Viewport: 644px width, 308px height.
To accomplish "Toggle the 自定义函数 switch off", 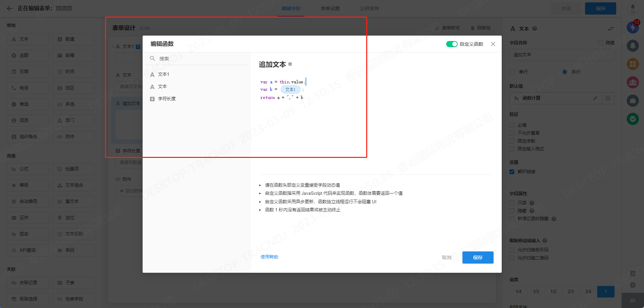I will pos(452,44).
